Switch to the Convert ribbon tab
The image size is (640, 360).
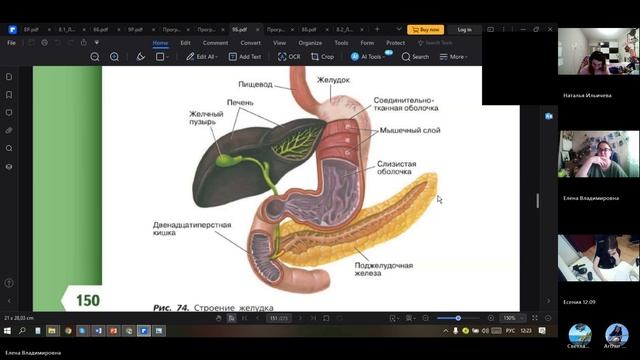(x=251, y=43)
